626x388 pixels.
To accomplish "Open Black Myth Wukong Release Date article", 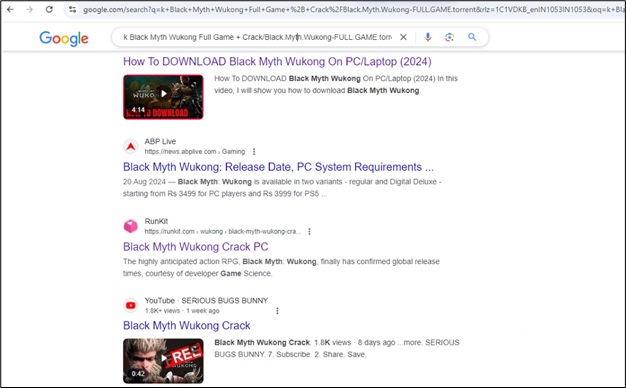I will coord(278,167).
